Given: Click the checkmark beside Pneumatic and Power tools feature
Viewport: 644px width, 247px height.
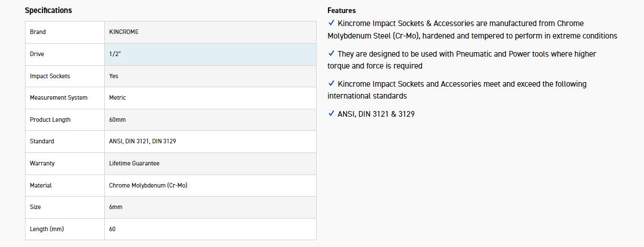Looking at the screenshot, I should pos(331,54).
